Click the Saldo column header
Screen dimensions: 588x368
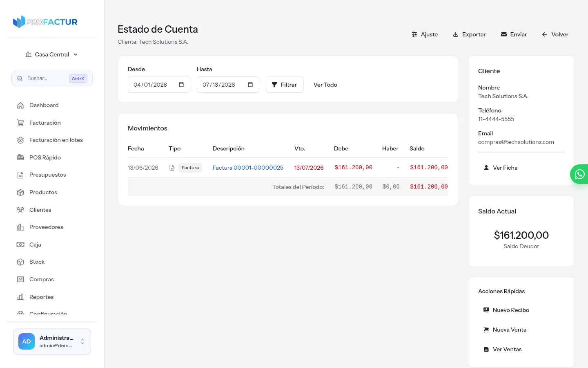pos(417,148)
